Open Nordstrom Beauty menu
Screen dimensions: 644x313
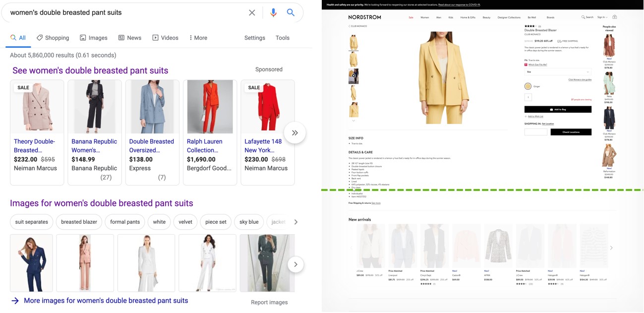[486, 17]
